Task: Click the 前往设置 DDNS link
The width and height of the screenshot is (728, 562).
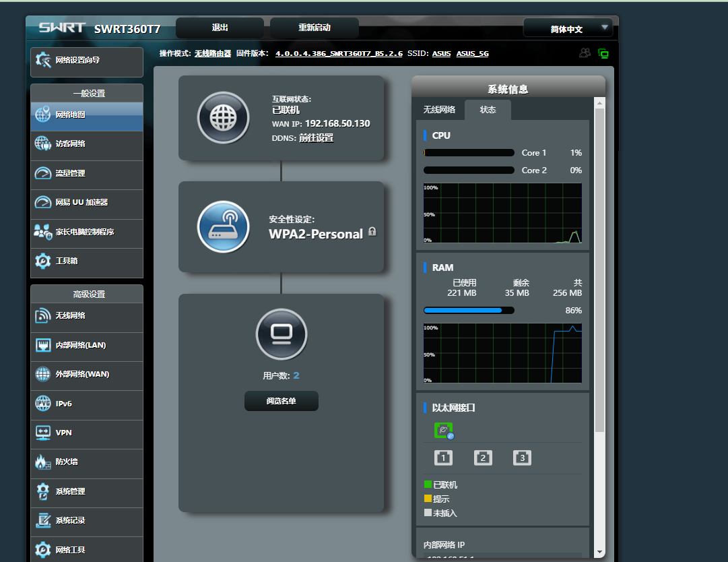Action: click(316, 138)
